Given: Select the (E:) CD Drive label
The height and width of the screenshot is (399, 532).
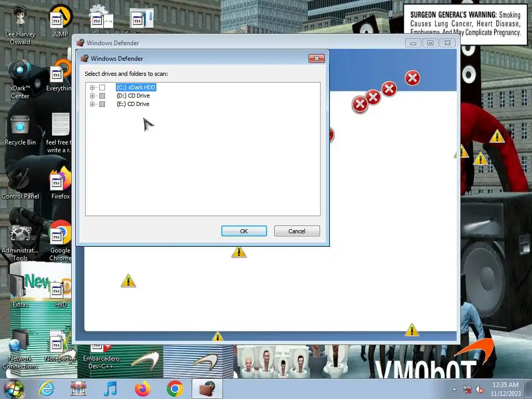Looking at the screenshot, I should [x=133, y=104].
